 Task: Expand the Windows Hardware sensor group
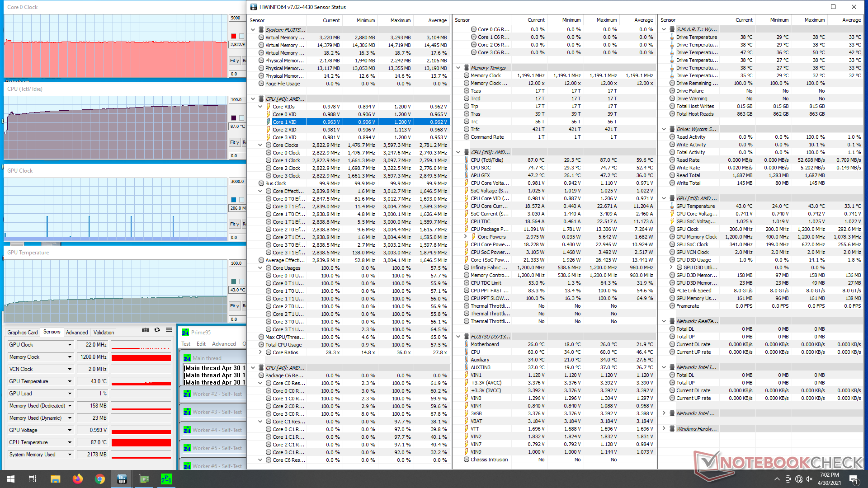tap(664, 429)
